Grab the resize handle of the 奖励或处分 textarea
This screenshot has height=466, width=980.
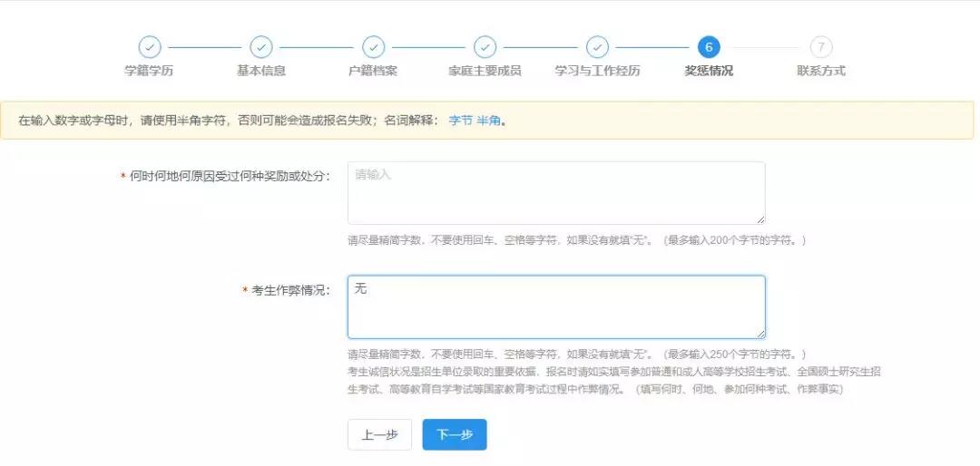click(760, 219)
